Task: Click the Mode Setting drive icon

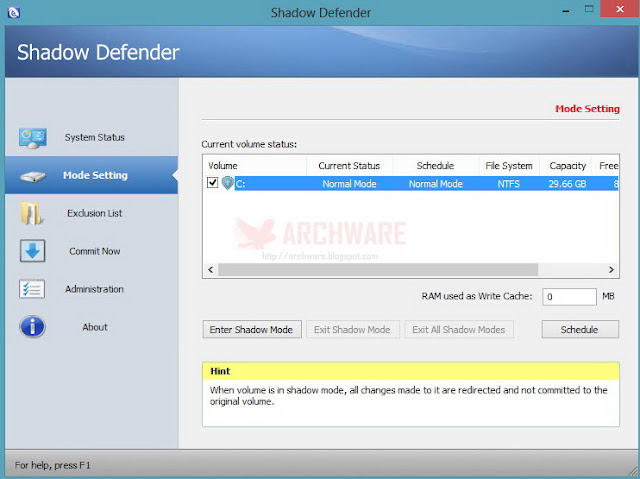Action: pyautogui.click(x=33, y=176)
